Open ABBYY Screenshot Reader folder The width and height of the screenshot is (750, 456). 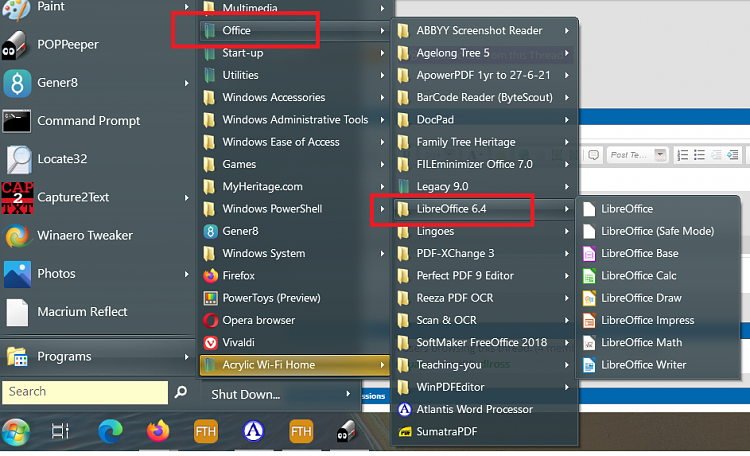point(484,31)
